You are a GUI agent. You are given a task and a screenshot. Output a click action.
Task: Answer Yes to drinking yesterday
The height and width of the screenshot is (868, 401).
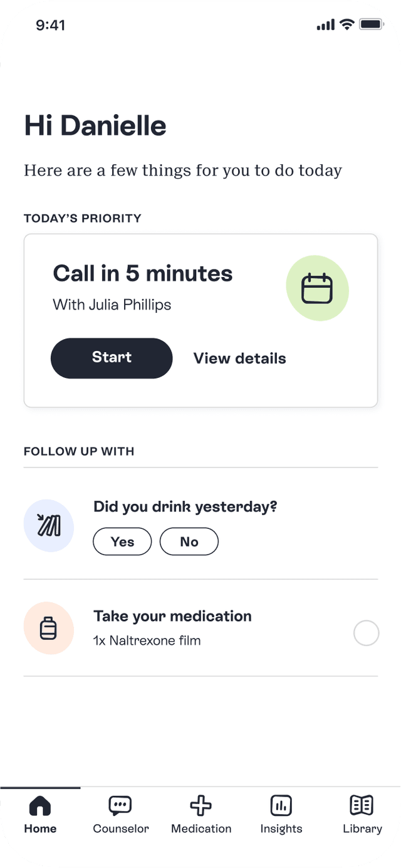click(x=122, y=541)
